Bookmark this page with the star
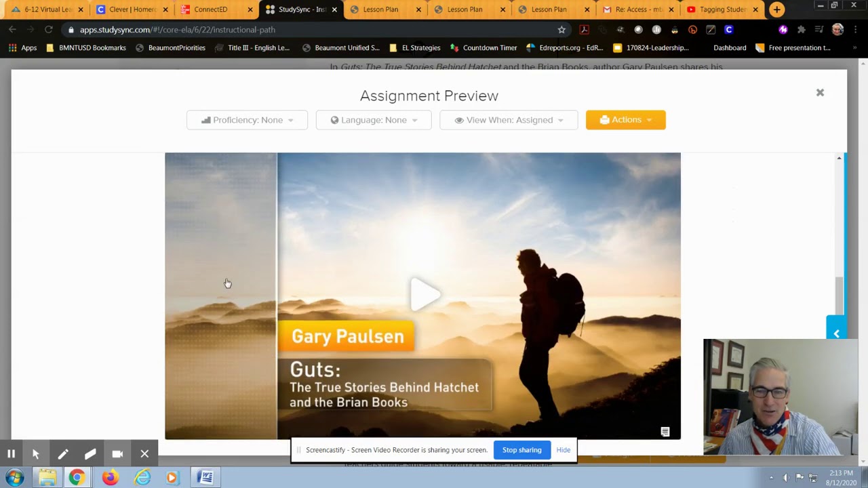Screen dimensions: 868x488 click(x=561, y=30)
